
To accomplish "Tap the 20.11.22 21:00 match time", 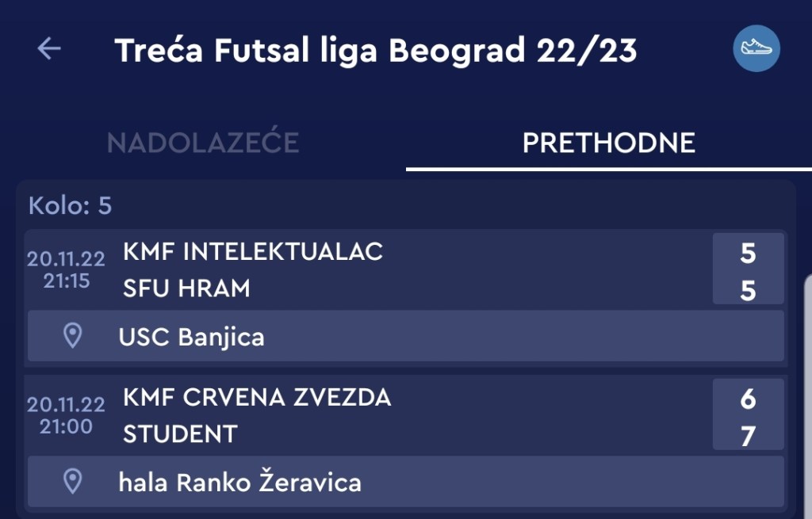I will tap(66, 415).
